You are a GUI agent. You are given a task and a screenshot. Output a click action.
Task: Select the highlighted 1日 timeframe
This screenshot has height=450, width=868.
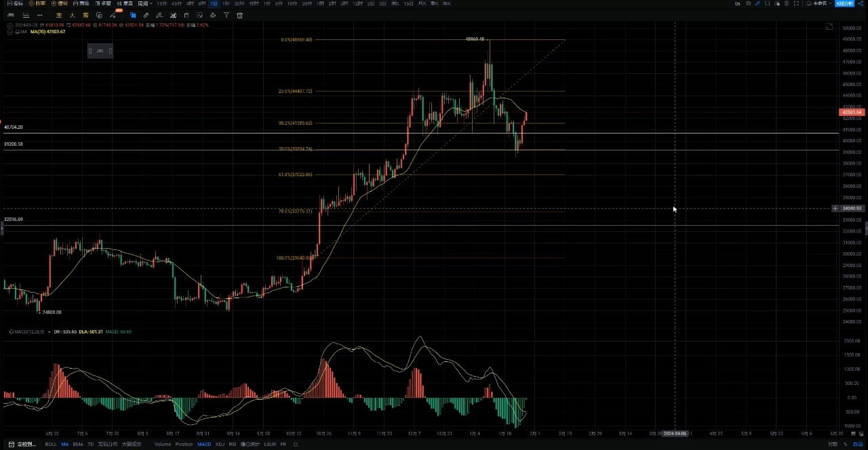(x=214, y=3)
